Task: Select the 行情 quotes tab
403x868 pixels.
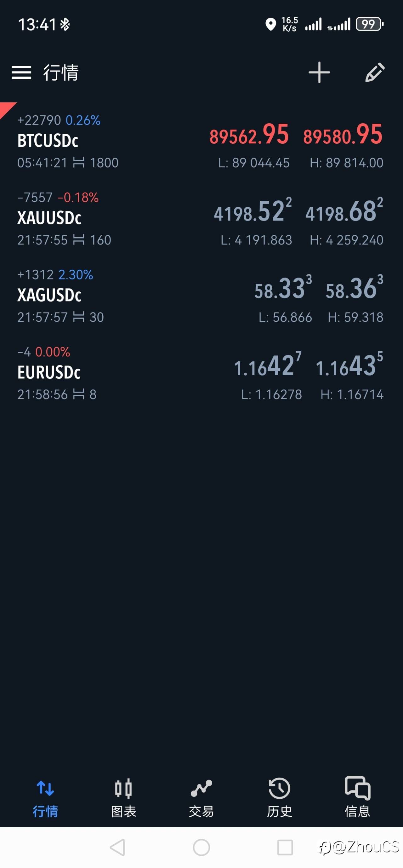Action: click(45, 797)
